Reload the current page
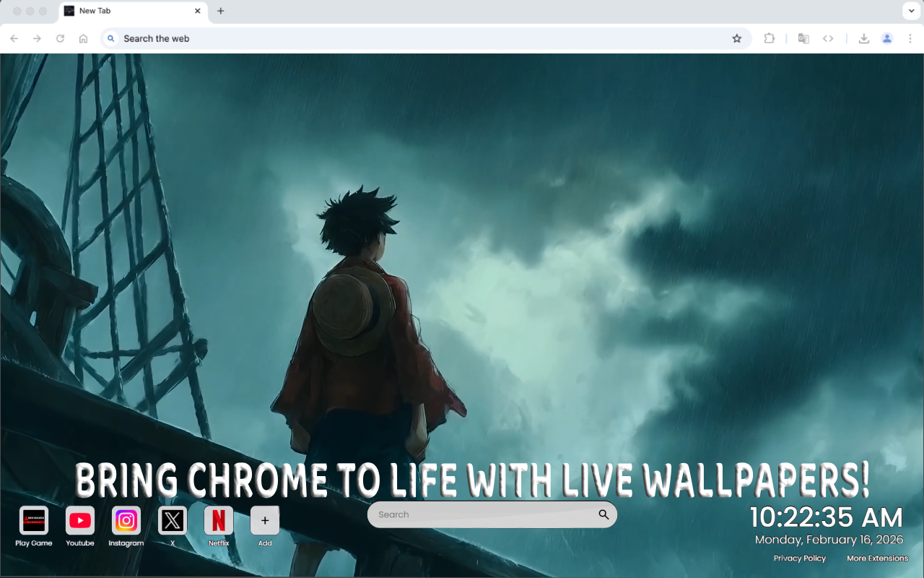The image size is (924, 578). (x=61, y=38)
